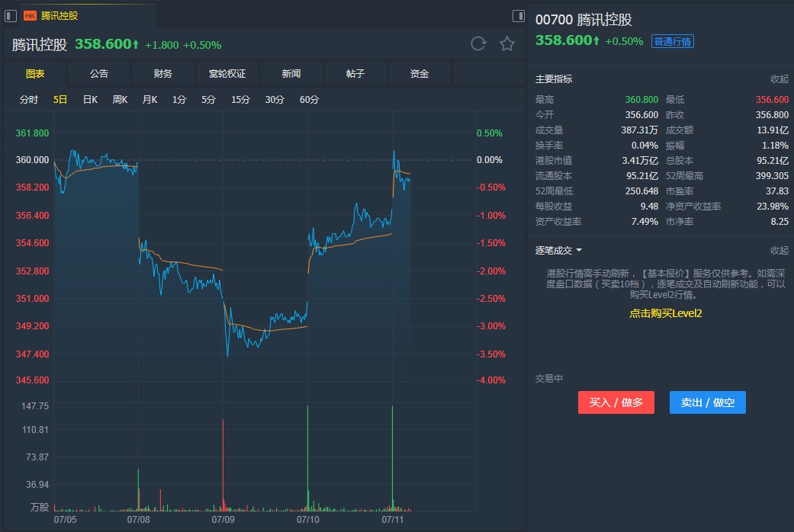Image resolution: width=794 pixels, height=532 pixels.
Task: Open the 窝轮权证 tab
Action: (227, 74)
